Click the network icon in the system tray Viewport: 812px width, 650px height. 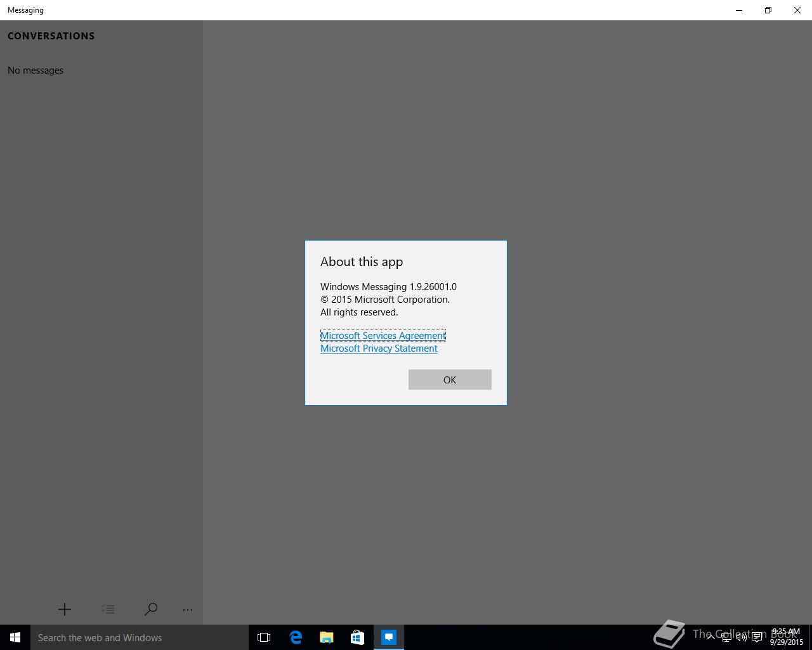coord(726,637)
